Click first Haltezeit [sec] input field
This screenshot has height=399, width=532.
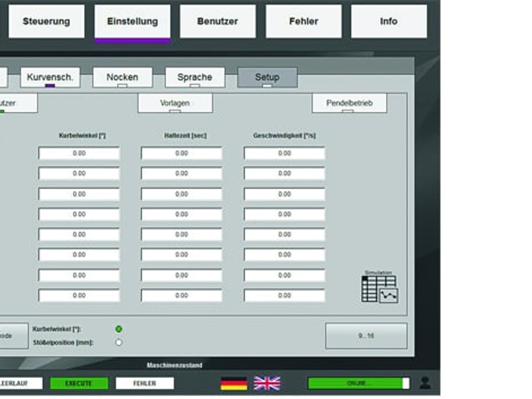tap(182, 153)
